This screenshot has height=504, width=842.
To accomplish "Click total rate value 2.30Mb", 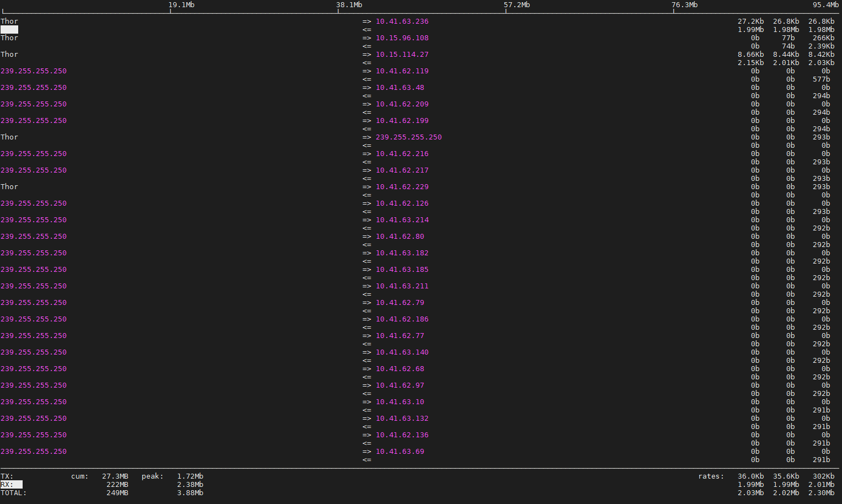I will pos(822,493).
